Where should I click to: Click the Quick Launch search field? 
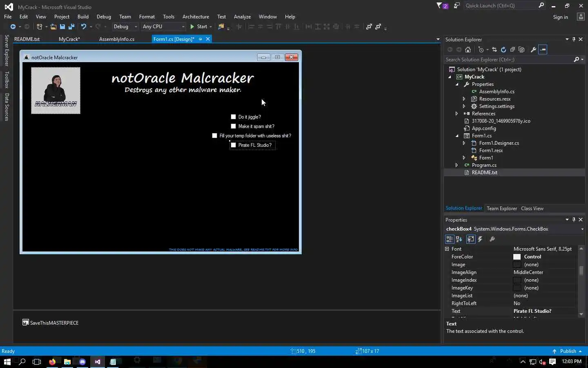click(501, 6)
